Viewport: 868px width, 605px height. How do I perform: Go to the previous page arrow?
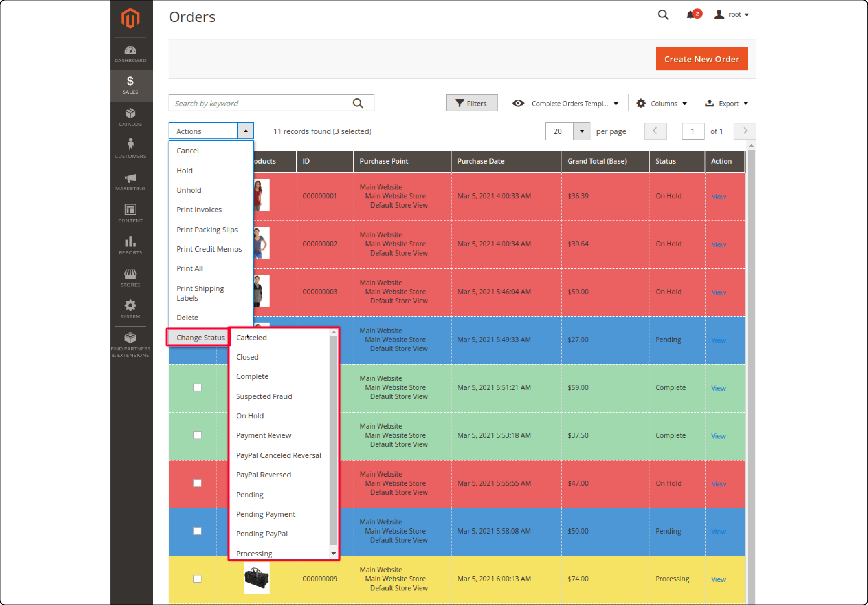(655, 131)
